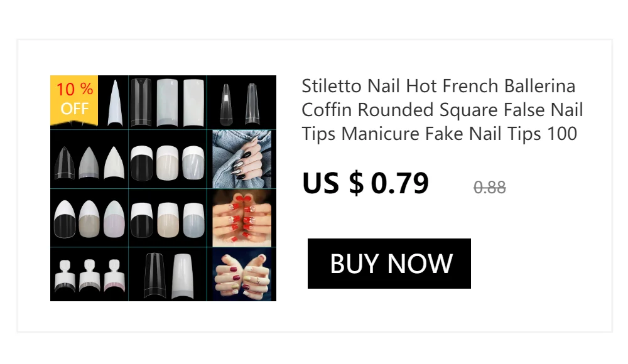The image size is (628, 364).
Task: Select the tabbed half-cover nail tips thumbnail
Action: 89,274
